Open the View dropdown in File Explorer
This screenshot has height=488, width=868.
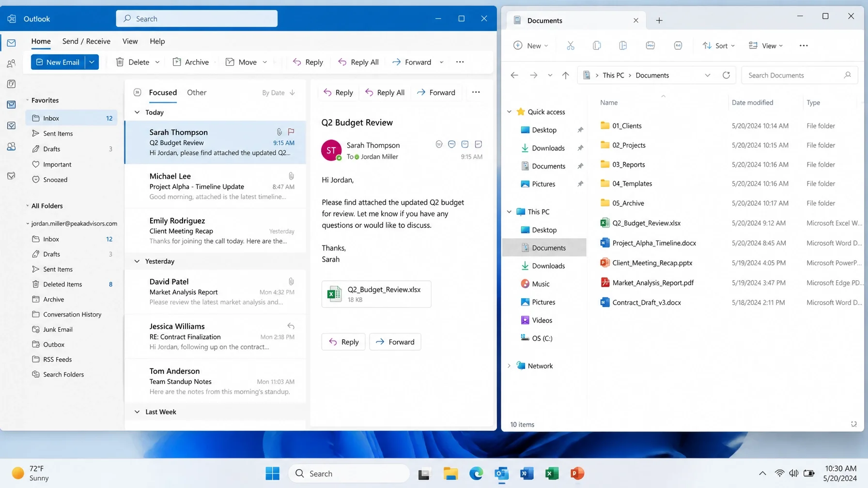[x=766, y=46]
